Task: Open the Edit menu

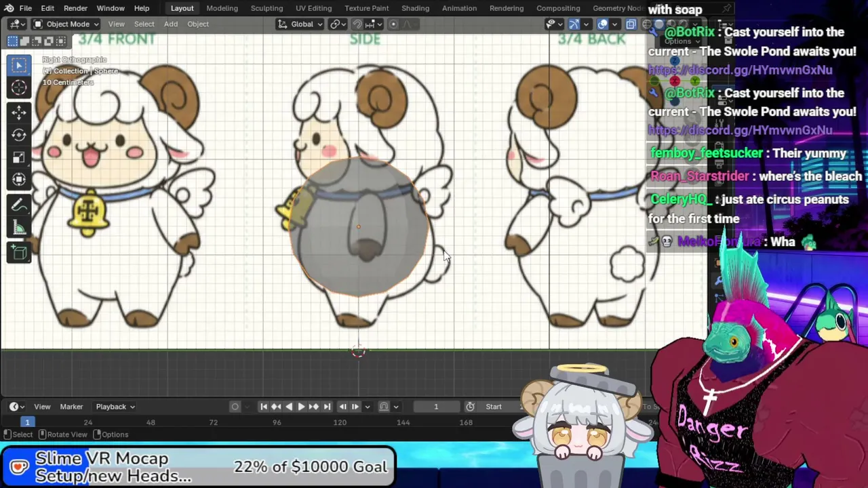Action: pyautogui.click(x=47, y=8)
